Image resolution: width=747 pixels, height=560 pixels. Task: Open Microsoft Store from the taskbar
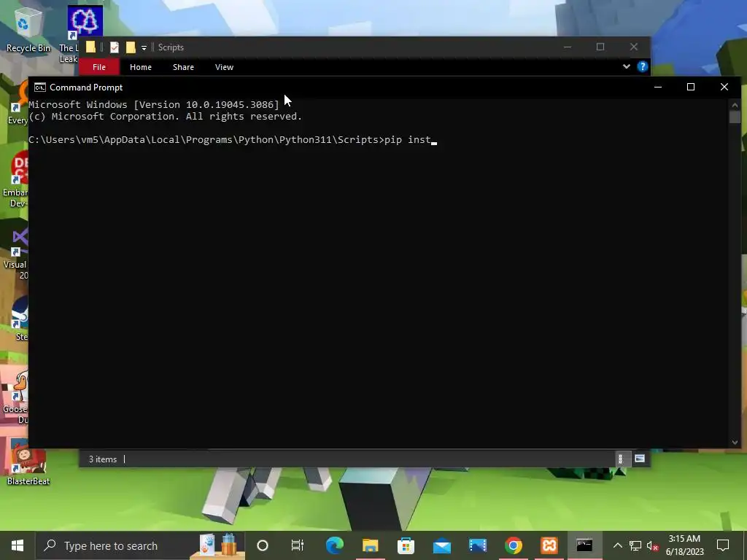click(x=406, y=545)
